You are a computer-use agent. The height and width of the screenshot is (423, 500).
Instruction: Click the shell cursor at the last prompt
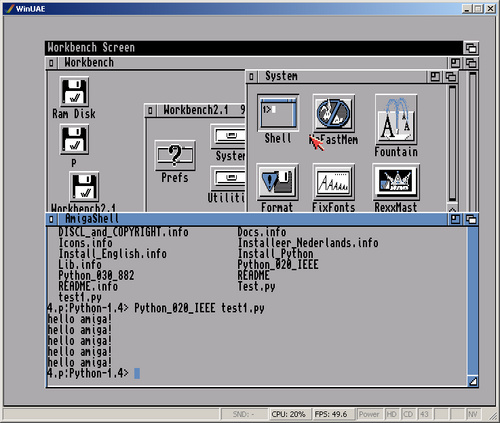(x=137, y=373)
